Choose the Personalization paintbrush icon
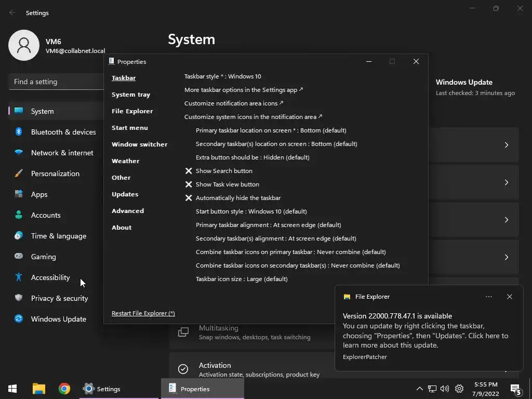The image size is (532, 399). click(x=19, y=174)
